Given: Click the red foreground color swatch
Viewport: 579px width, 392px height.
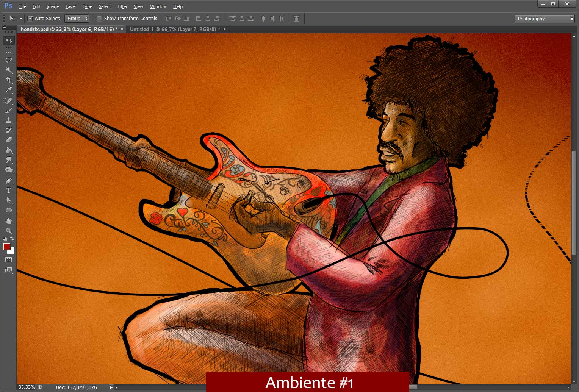Looking at the screenshot, I should (6, 247).
